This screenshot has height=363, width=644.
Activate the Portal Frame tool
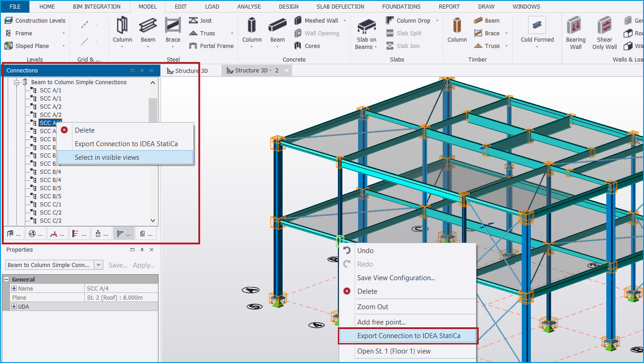tap(211, 46)
